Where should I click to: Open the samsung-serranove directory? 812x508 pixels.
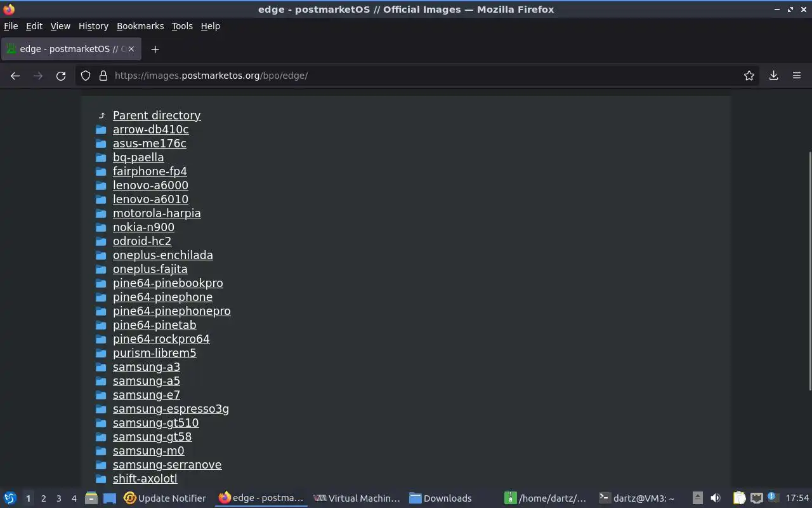coord(167,465)
